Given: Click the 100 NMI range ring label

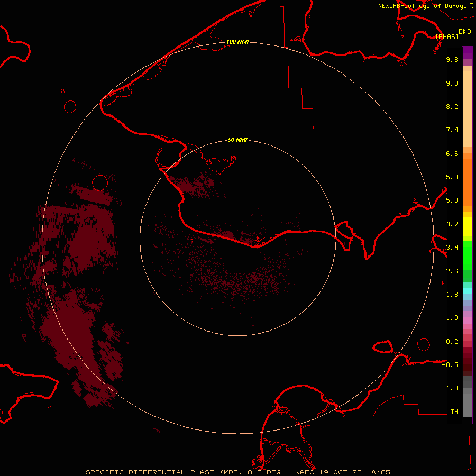Looking at the screenshot, I should (x=237, y=42).
